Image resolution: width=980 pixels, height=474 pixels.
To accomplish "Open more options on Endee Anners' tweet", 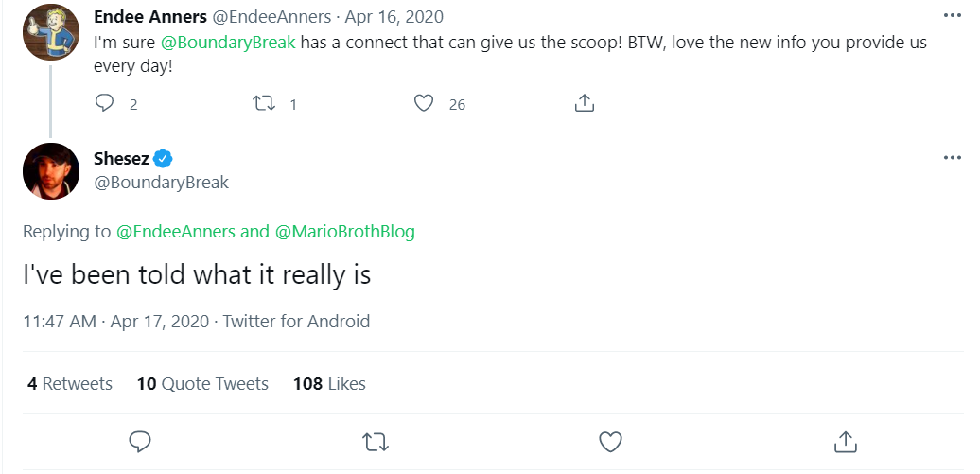I will click(x=952, y=16).
